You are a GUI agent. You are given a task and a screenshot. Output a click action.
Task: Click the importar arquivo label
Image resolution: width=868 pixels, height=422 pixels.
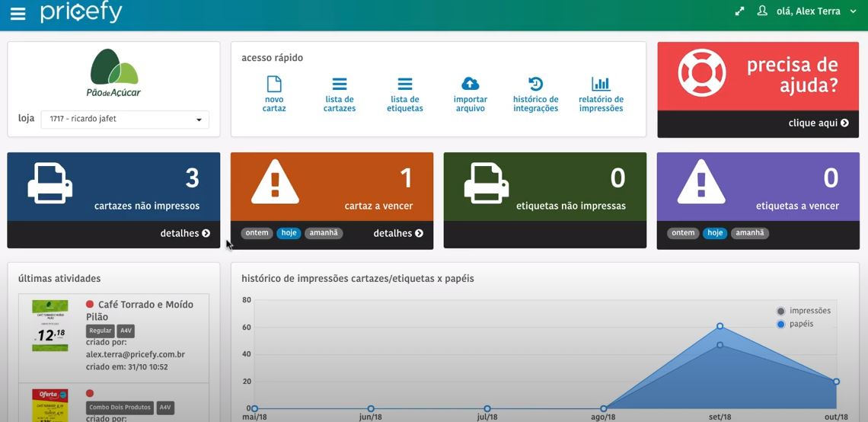click(x=470, y=104)
